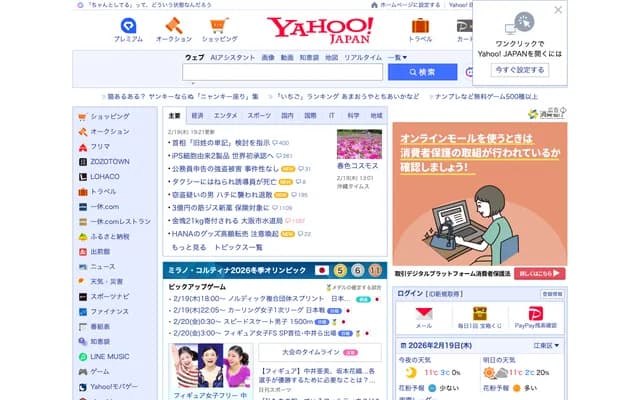Expand the 一覧 search category dropdown
640x400 pixels.
coord(397,58)
